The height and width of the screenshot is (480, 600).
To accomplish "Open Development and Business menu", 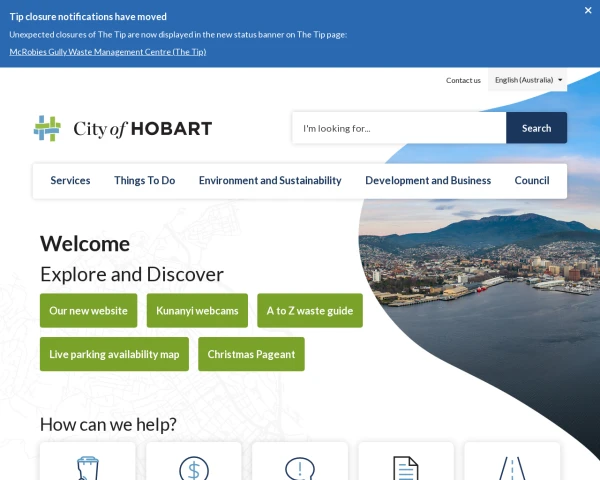I will (x=428, y=181).
